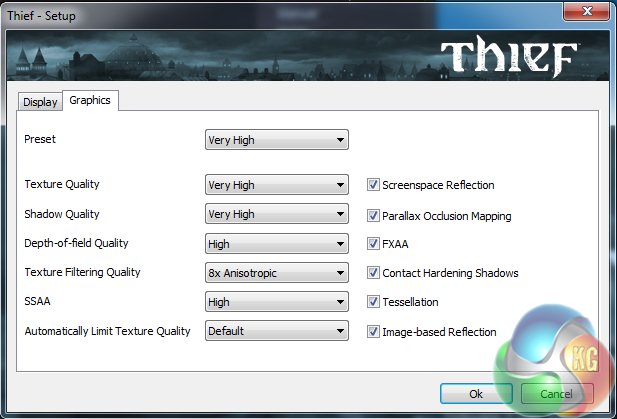This screenshot has width=617, height=419.
Task: Click the Texture Filtering Quality label
Action: (x=82, y=272)
